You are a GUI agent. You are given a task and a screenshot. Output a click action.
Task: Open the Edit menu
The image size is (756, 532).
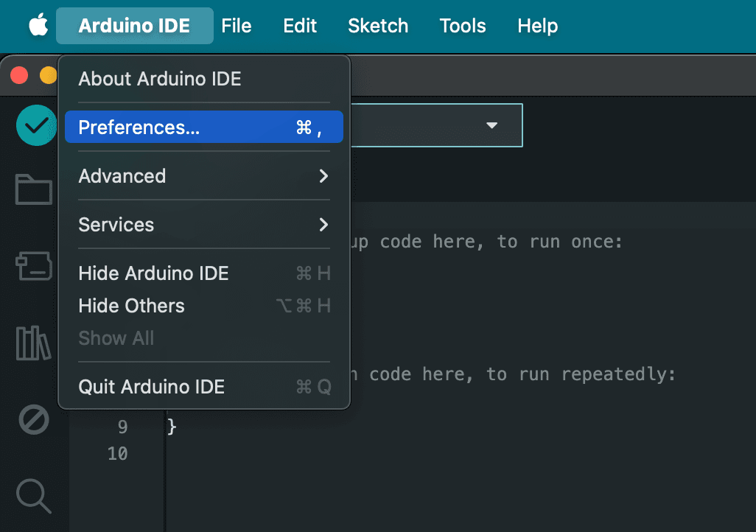click(300, 26)
